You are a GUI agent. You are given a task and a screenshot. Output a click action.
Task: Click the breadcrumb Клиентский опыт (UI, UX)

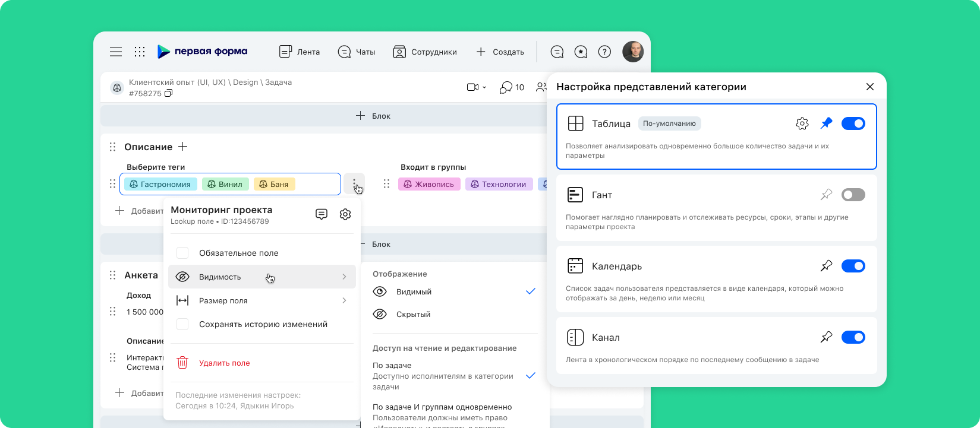click(x=177, y=83)
